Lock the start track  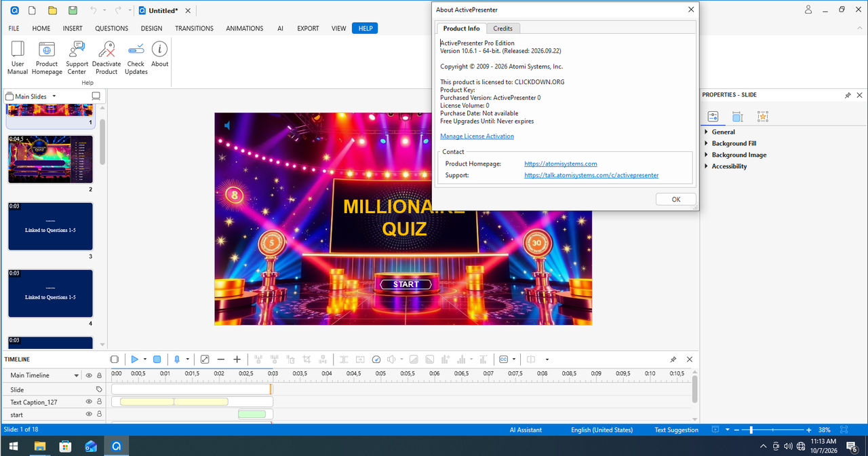[99, 414]
